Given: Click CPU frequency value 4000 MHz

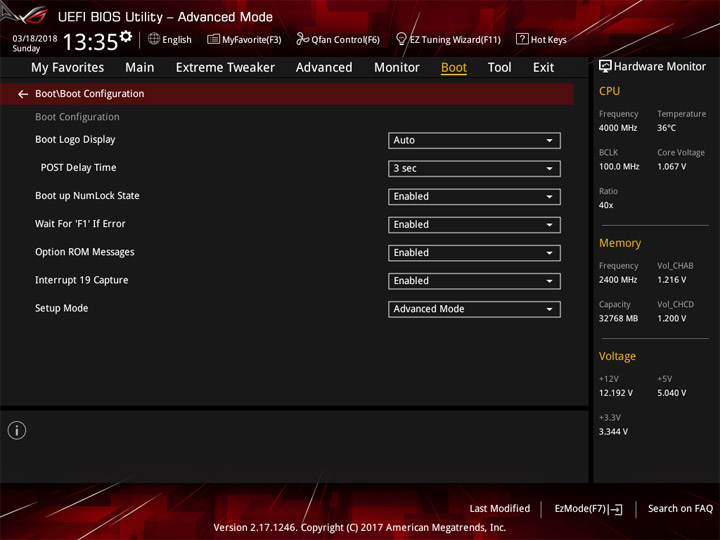Looking at the screenshot, I should pos(618,128).
